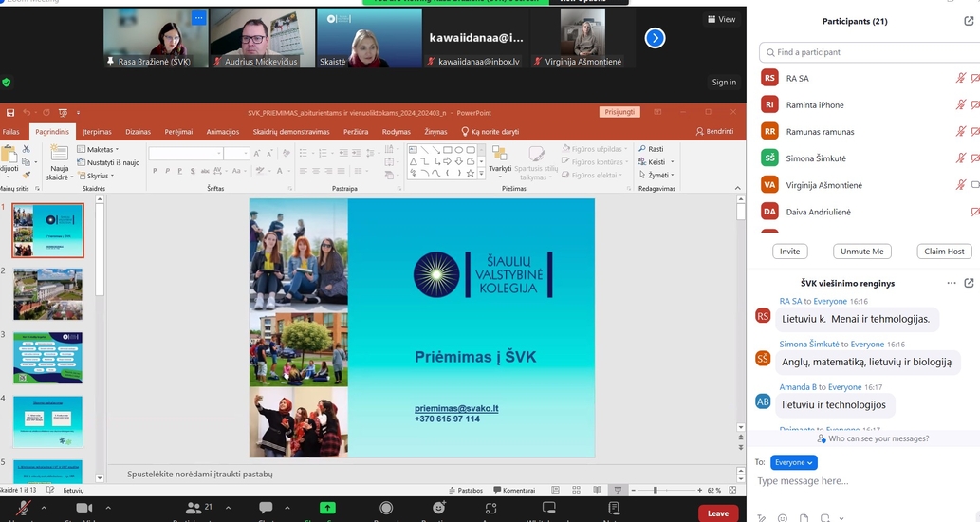Open the Apps icon in Zoom toolbar

pos(491,508)
